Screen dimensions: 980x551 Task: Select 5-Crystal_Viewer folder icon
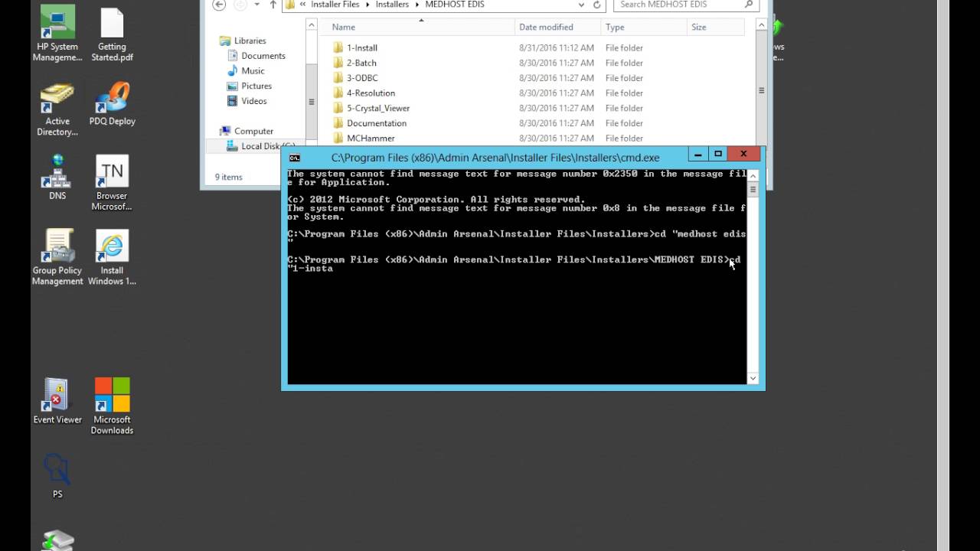pyautogui.click(x=339, y=108)
